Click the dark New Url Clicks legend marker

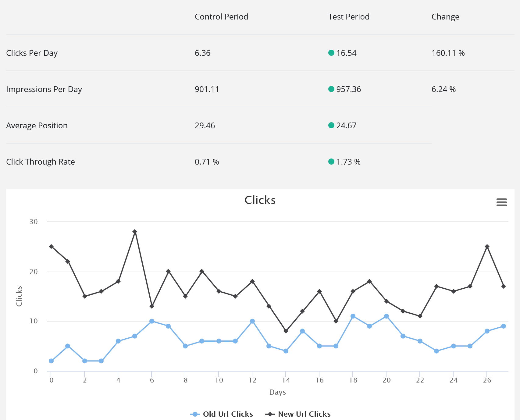[x=270, y=414]
